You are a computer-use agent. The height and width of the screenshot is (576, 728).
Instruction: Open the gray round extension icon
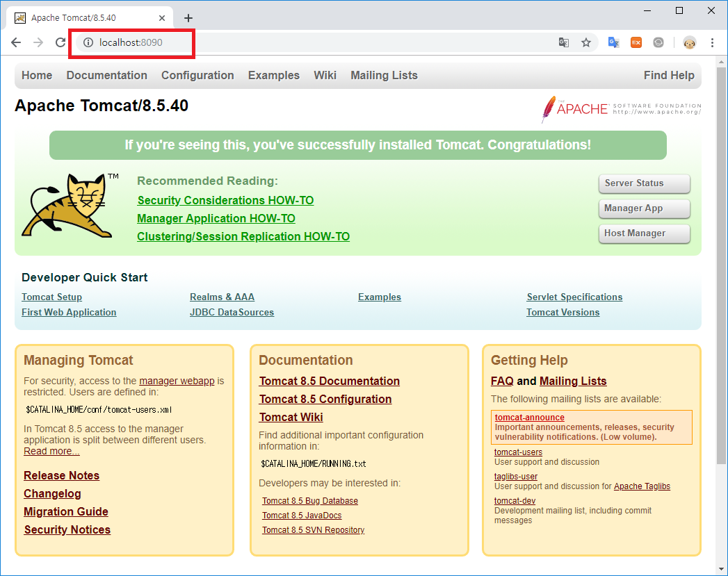coord(658,42)
